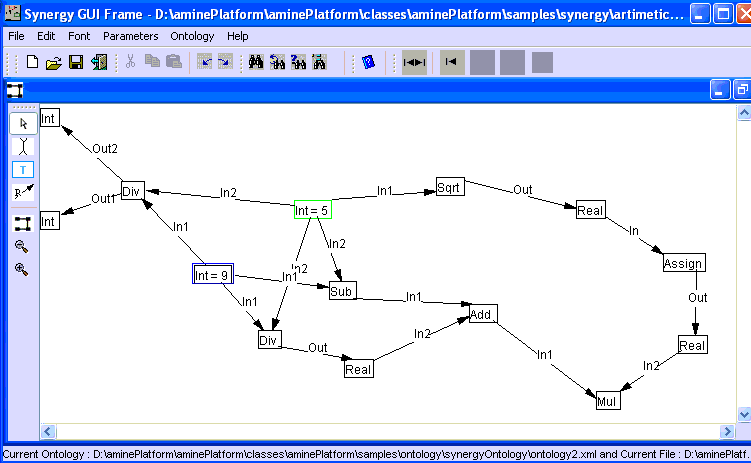Click the Real node under Assign's Out arrow

click(x=693, y=345)
